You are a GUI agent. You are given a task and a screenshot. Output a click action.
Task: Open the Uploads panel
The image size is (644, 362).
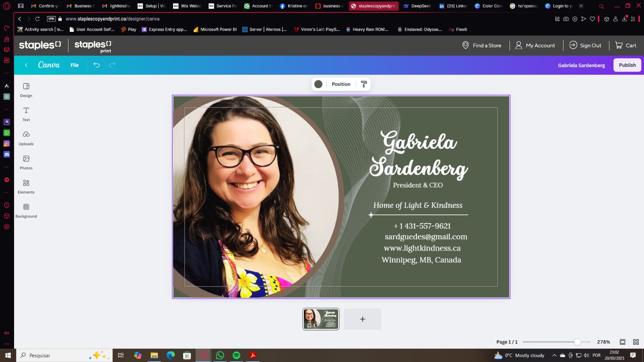click(x=26, y=138)
